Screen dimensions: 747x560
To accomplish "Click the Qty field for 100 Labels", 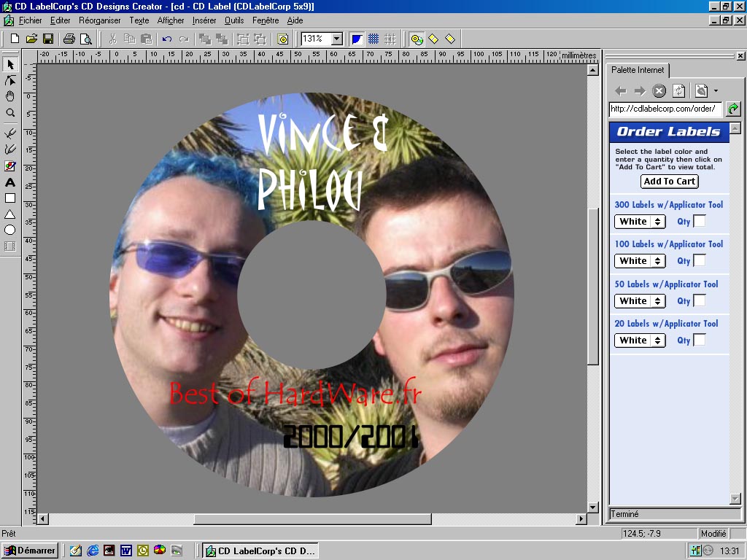I will pyautogui.click(x=700, y=261).
